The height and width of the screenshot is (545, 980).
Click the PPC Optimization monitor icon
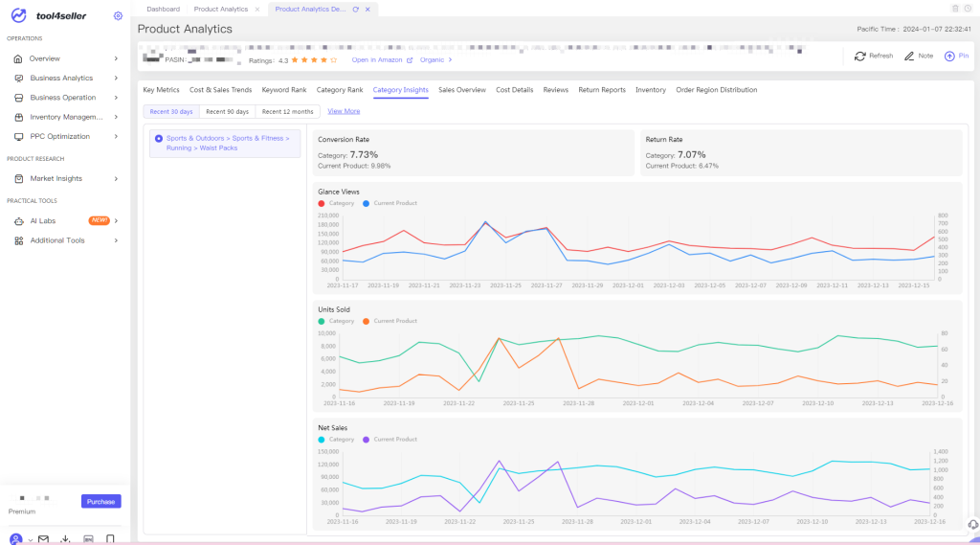(19, 136)
